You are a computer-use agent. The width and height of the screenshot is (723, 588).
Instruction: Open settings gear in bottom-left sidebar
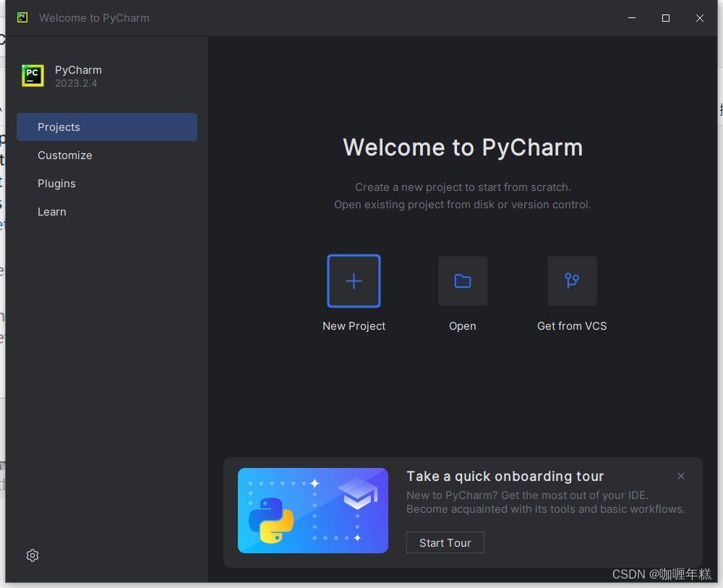(33, 555)
